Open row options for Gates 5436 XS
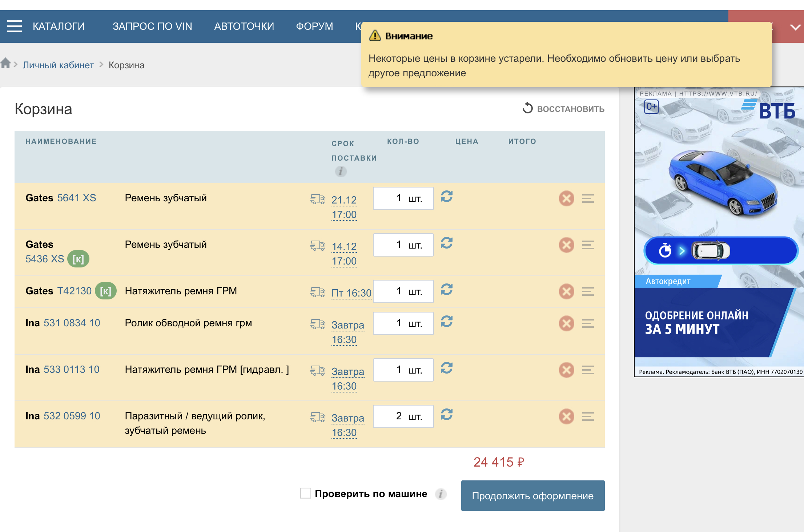Viewport: 804px width, 532px height. click(588, 245)
